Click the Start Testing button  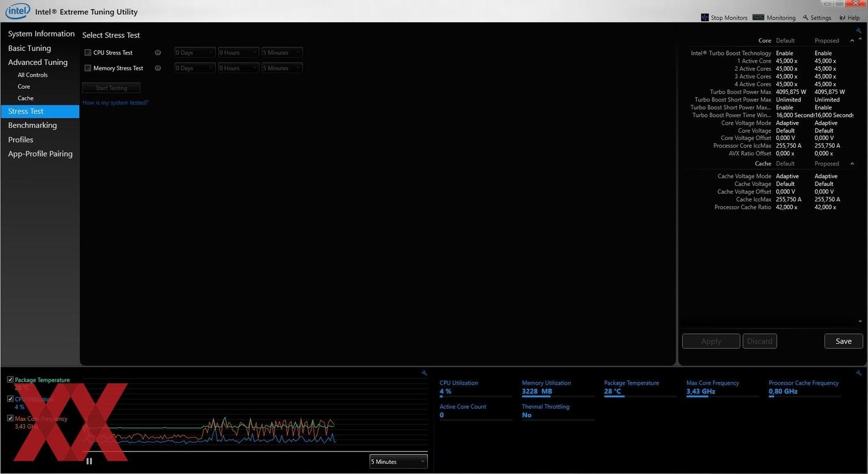111,88
